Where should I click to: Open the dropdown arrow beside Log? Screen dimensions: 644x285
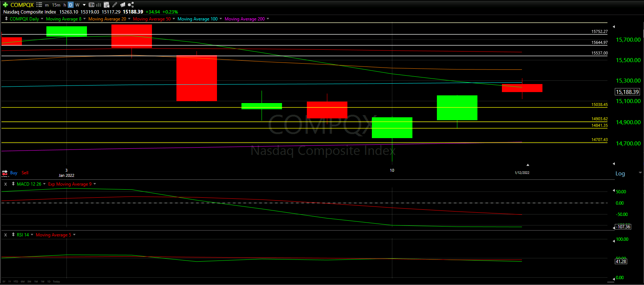click(x=640, y=172)
